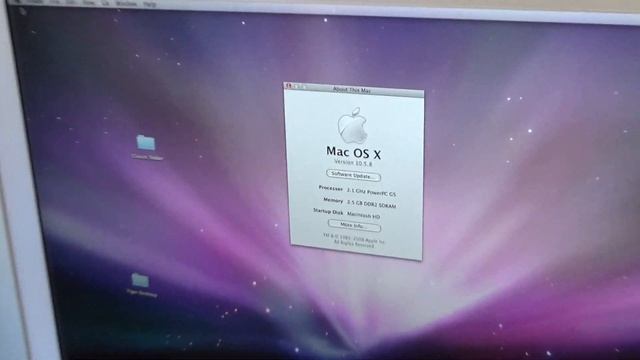Click the 2.1 GHz PowerPC G5 processor value
The width and height of the screenshot is (640, 360).
pyautogui.click(x=371, y=192)
